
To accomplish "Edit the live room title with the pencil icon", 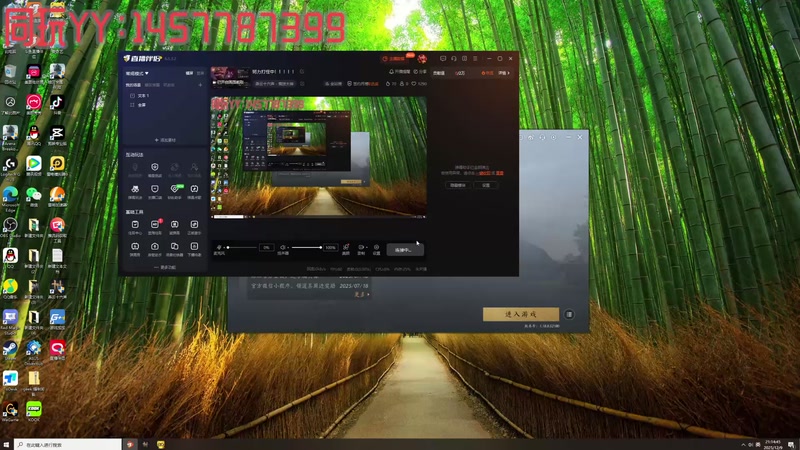I will point(302,72).
